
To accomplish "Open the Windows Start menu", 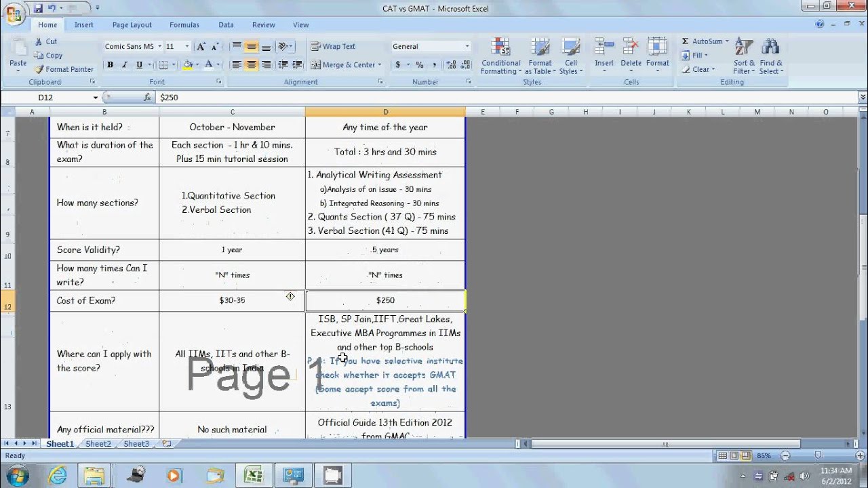I will [x=16, y=474].
